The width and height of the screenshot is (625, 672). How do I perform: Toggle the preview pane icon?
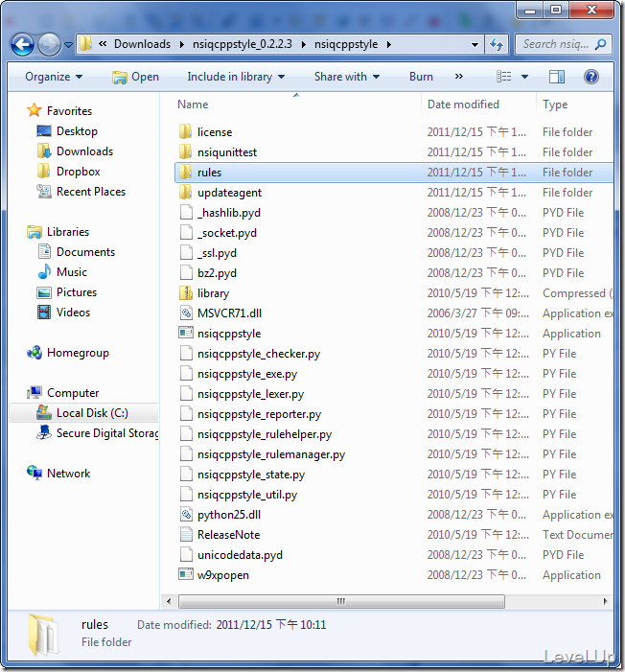(557, 77)
